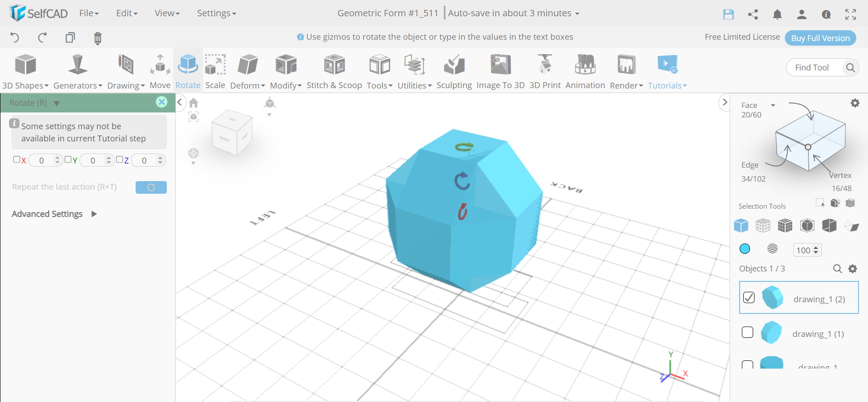
Task: Select the wireframe selection mode icon
Action: point(763,225)
